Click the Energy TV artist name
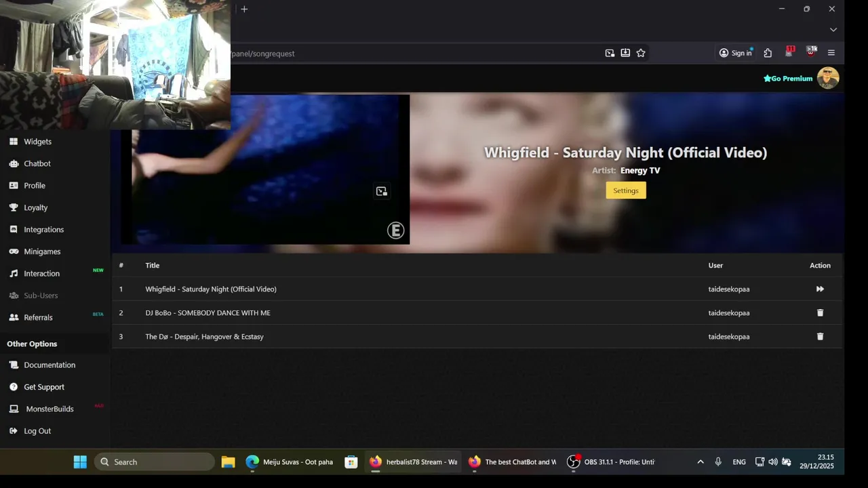 click(x=640, y=171)
